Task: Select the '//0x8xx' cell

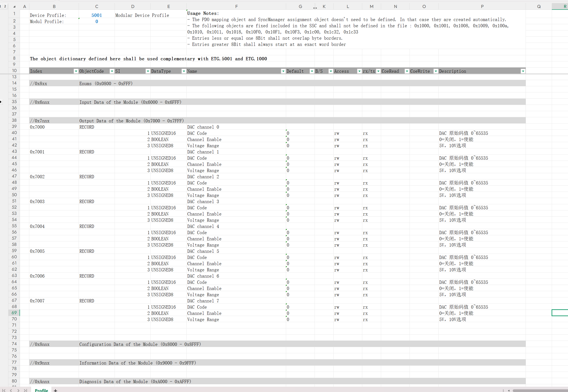Action: [54, 84]
